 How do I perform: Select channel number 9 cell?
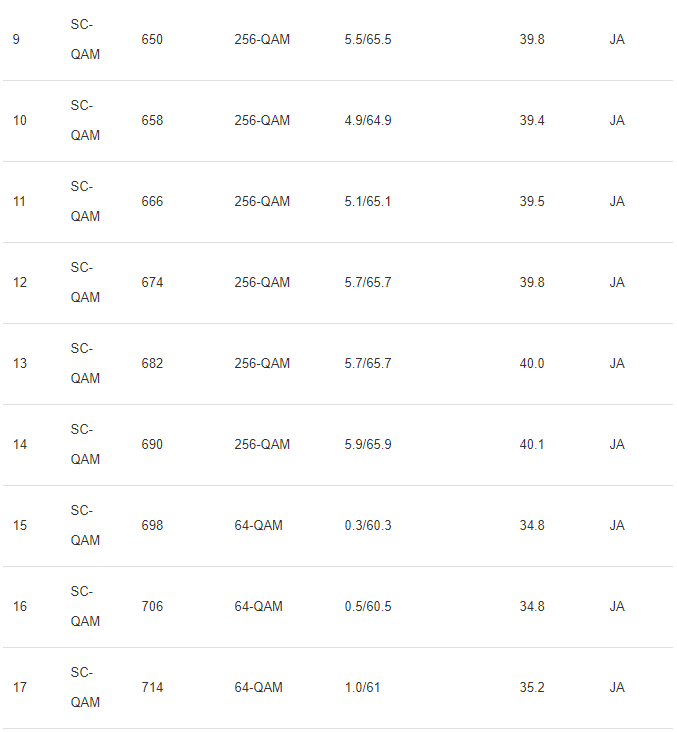(16, 40)
